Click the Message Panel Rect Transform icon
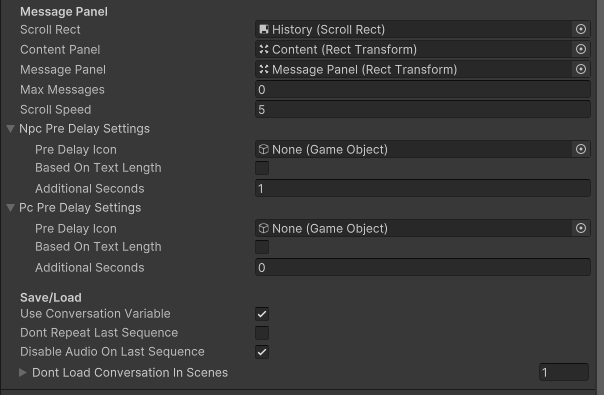604x395 pixels. pos(264,69)
